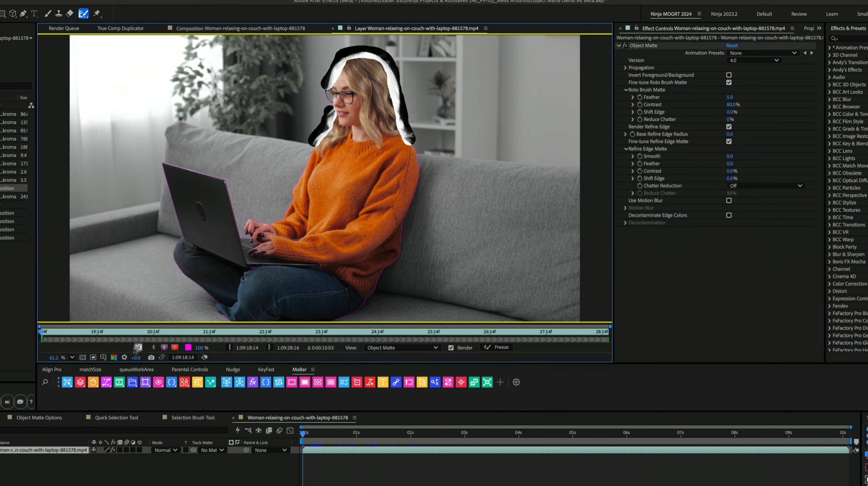The image size is (868, 486).
Task: Open MoBar settings gear icon
Action: 516,382
